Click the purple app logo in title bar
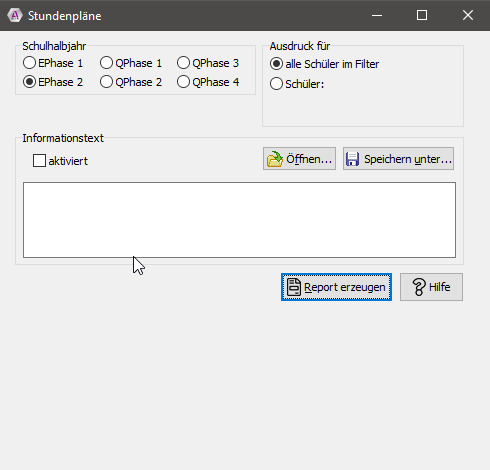490x470 pixels. pyautogui.click(x=15, y=15)
